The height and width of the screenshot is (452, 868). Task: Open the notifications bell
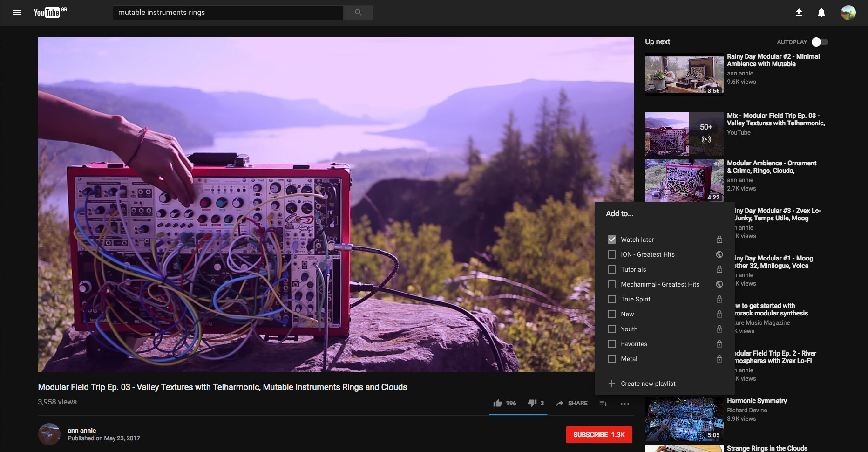pos(821,13)
